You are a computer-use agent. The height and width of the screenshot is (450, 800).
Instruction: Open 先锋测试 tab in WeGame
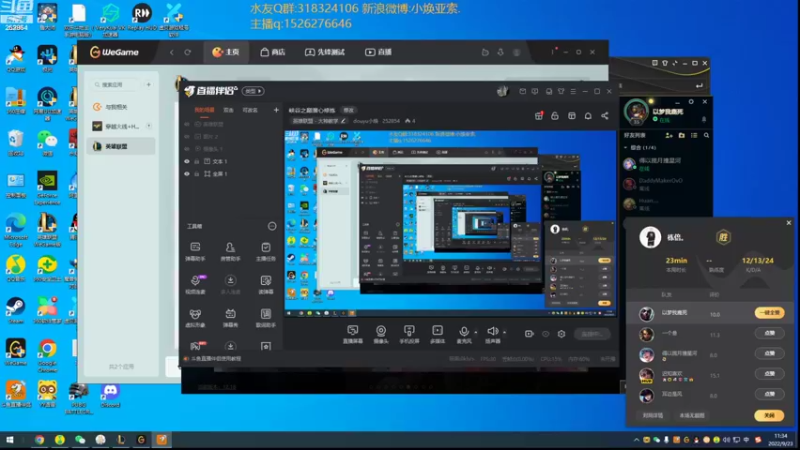325,52
